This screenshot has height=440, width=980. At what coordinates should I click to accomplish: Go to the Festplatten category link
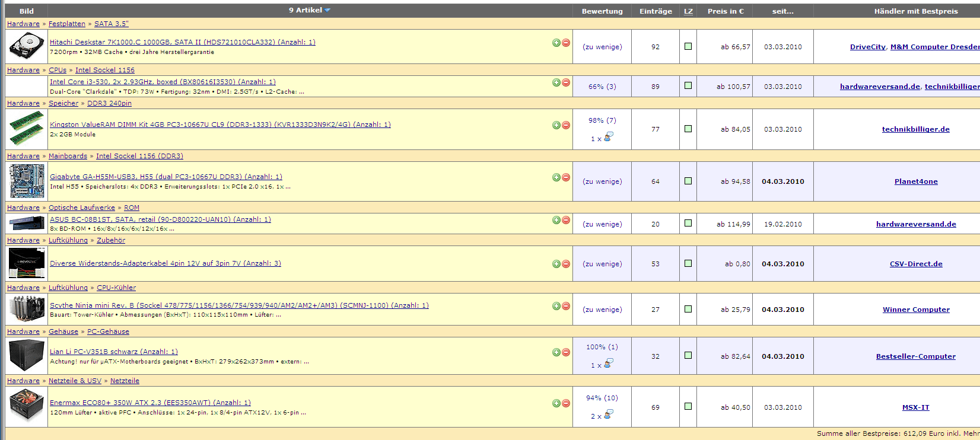(x=67, y=24)
